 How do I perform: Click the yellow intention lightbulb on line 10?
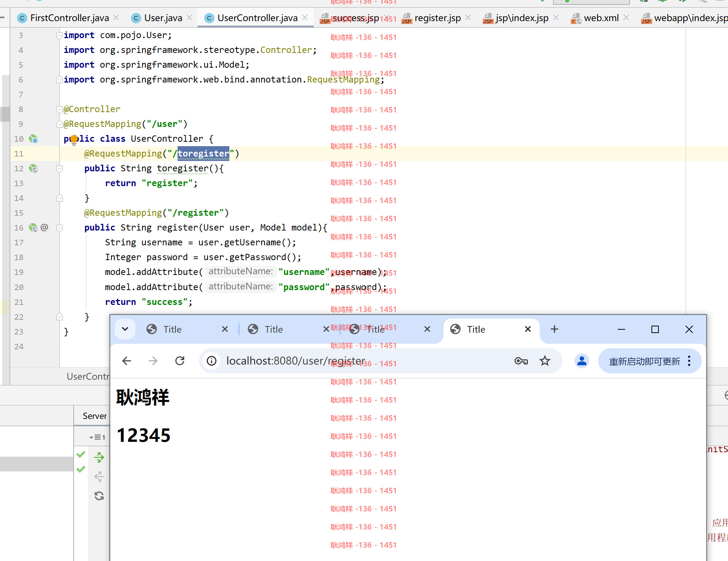(x=74, y=140)
